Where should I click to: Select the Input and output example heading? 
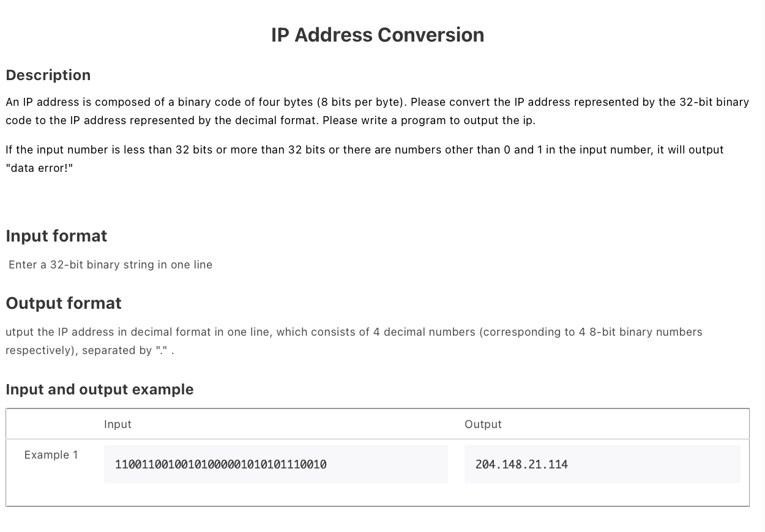(x=100, y=390)
